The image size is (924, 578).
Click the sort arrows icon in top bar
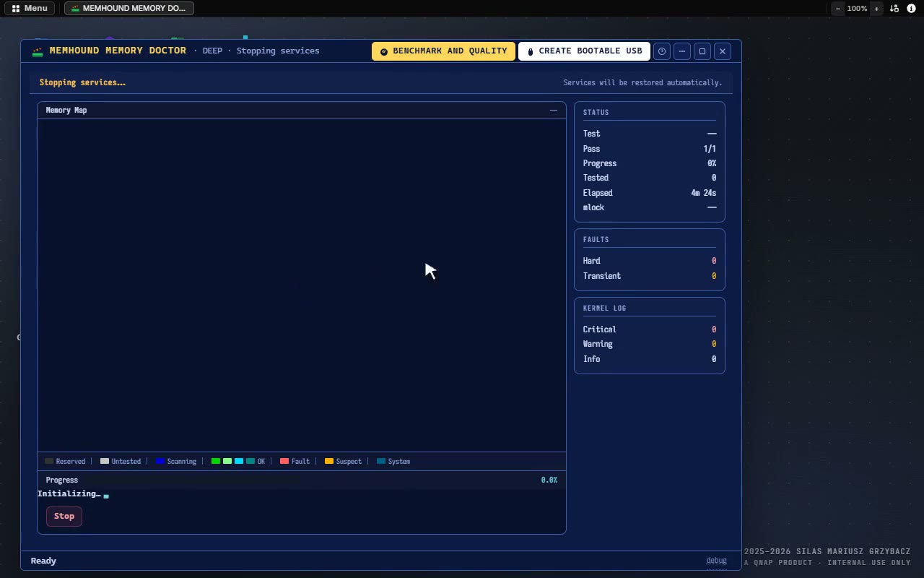[894, 9]
